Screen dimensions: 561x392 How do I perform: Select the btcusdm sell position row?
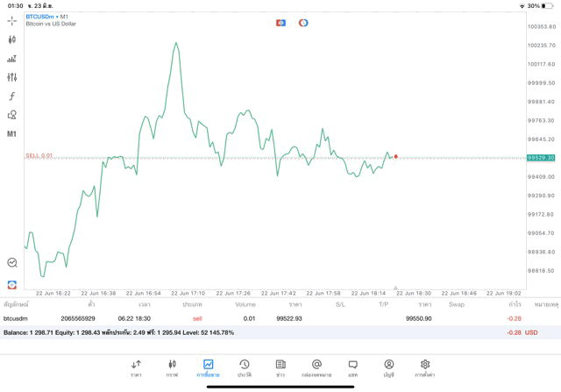coord(263,318)
